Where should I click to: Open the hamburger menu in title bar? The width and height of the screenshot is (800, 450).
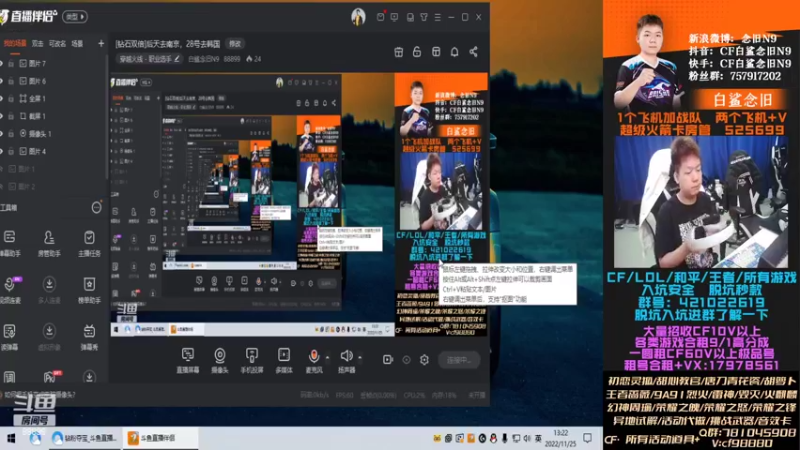(437, 17)
